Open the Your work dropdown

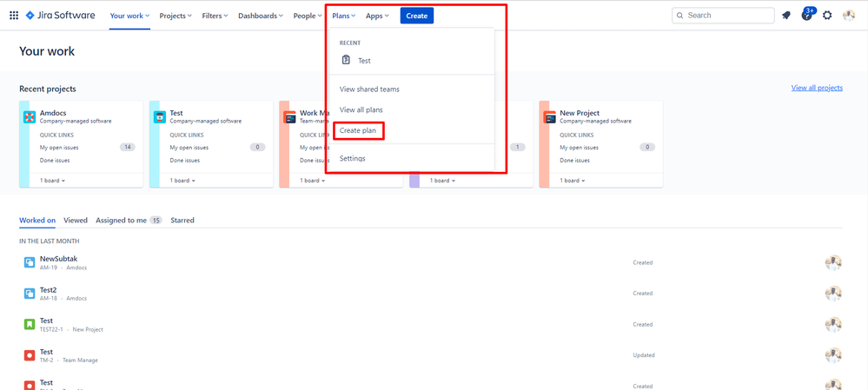[x=129, y=16]
